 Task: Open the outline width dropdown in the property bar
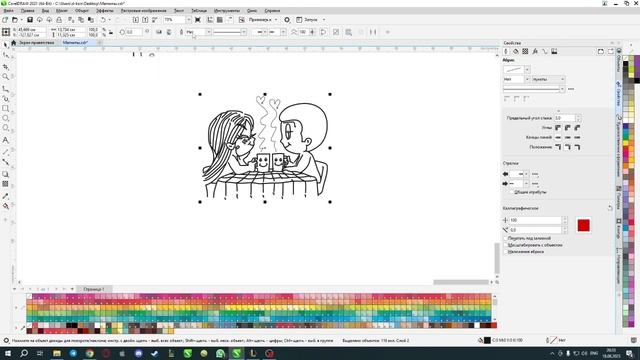[208, 32]
